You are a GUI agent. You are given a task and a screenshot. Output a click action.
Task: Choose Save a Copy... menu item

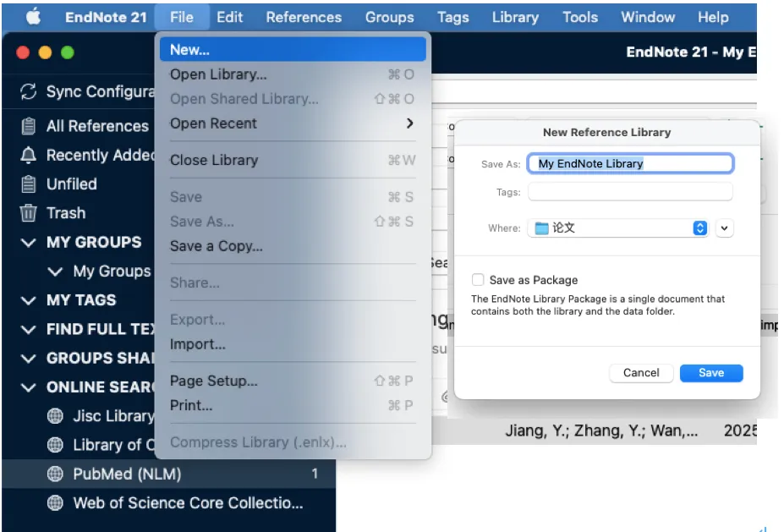[293, 246]
